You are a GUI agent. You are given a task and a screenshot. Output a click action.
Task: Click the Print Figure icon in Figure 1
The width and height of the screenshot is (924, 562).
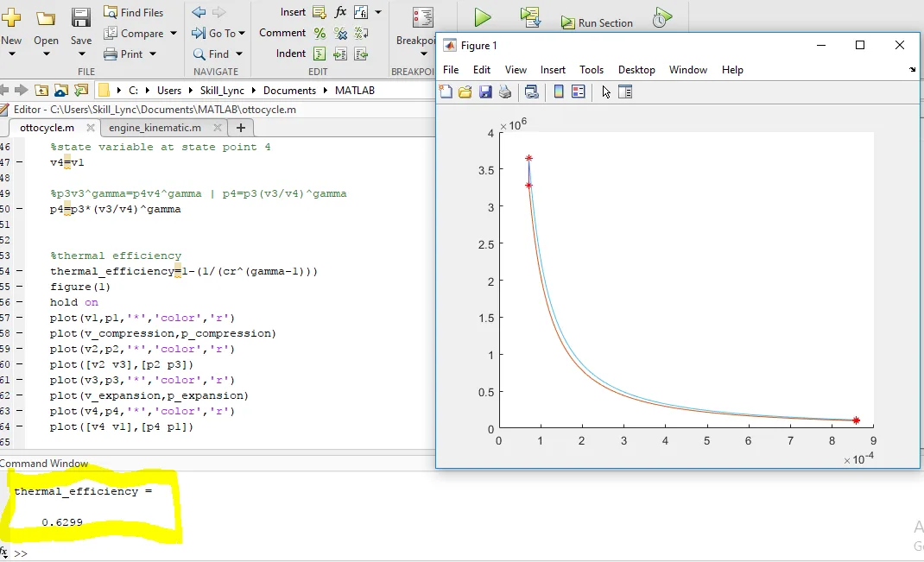click(x=505, y=92)
